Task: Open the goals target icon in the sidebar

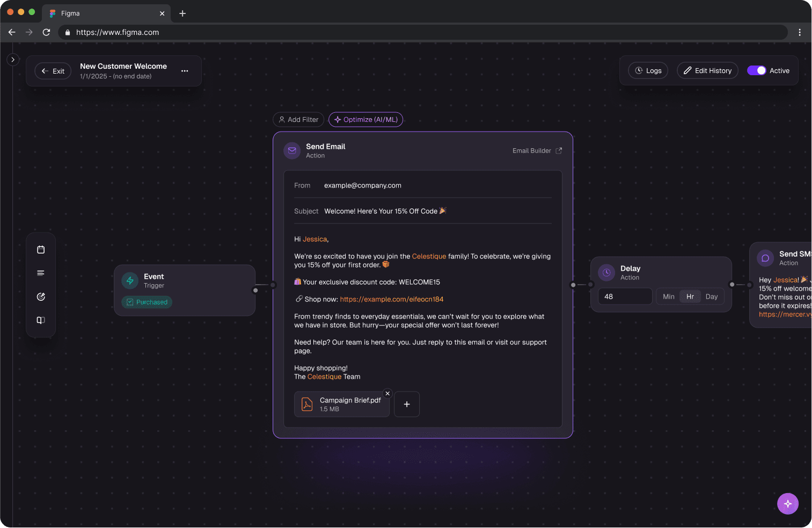Action: pos(41,296)
